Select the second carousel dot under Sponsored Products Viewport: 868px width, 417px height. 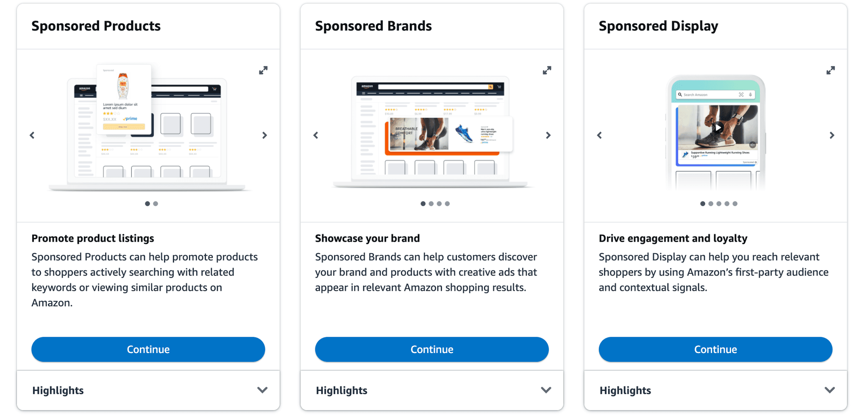pyautogui.click(x=155, y=204)
